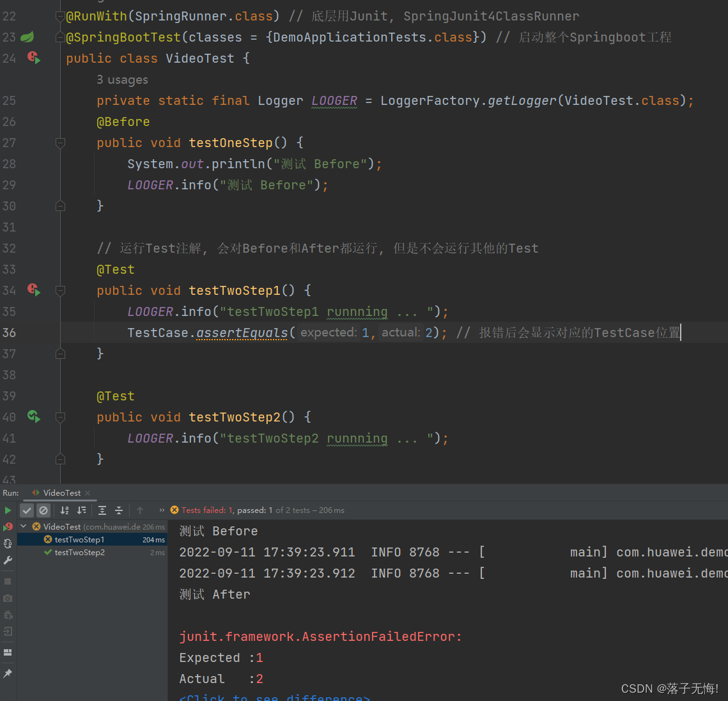Fold the @RunWith annotation at line 22
The image size is (728, 701).
(x=60, y=17)
